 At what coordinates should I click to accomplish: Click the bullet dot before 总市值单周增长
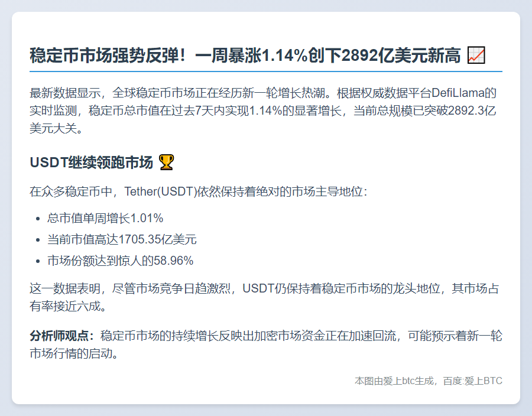[38, 219]
